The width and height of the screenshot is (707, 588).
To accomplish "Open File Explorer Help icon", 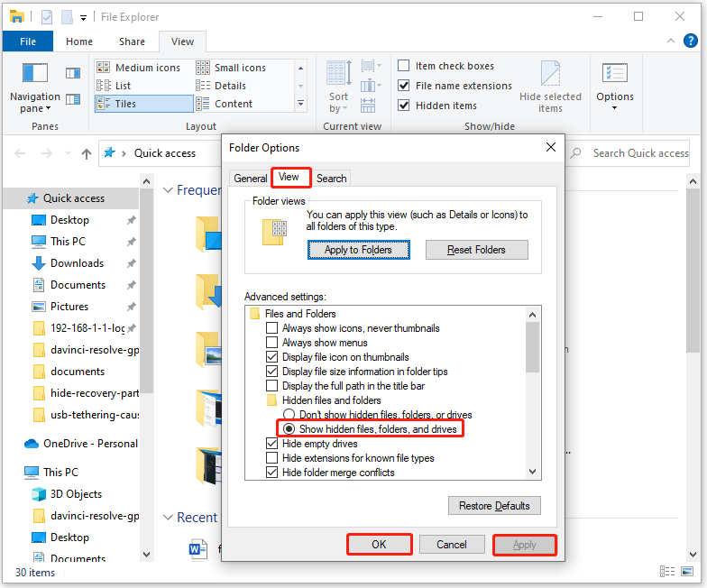I will 691,41.
